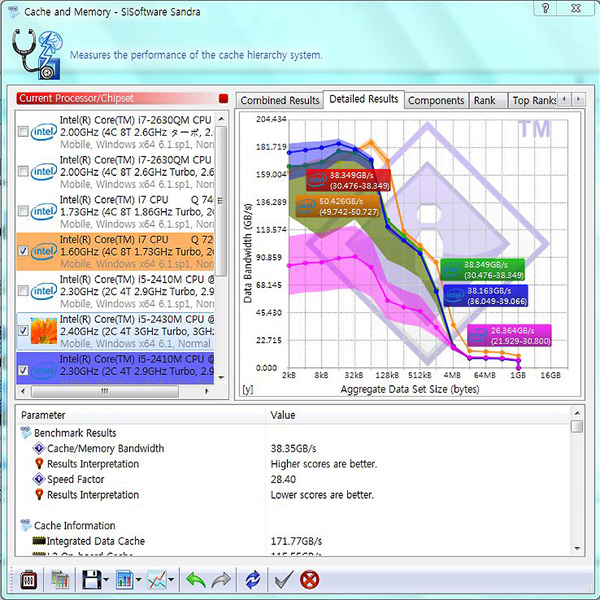Click the blue refresh arrows icon
Image resolution: width=600 pixels, height=600 pixels.
click(x=253, y=580)
